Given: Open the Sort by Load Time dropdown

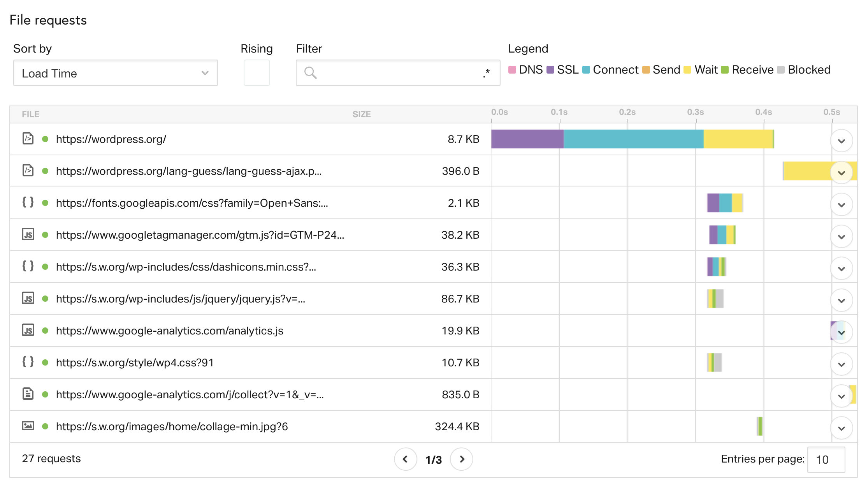Looking at the screenshot, I should tap(115, 73).
